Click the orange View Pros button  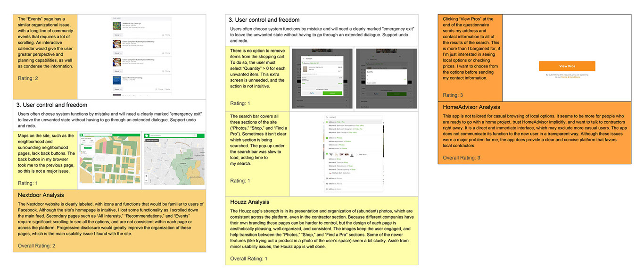point(567,66)
